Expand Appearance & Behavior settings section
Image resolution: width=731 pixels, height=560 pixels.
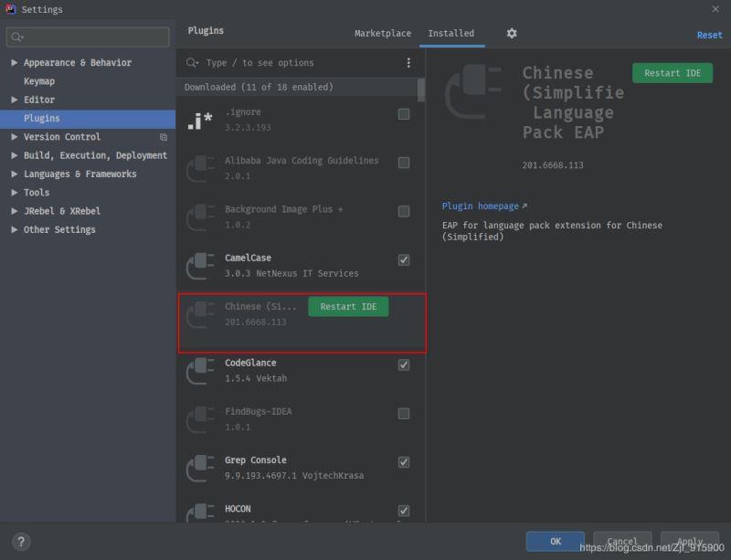[x=14, y=63]
